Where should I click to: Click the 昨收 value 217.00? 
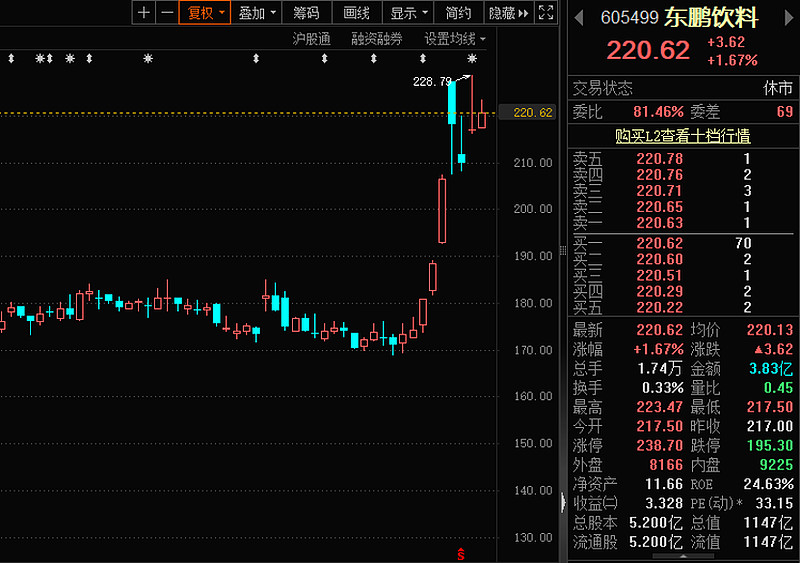coord(770,426)
